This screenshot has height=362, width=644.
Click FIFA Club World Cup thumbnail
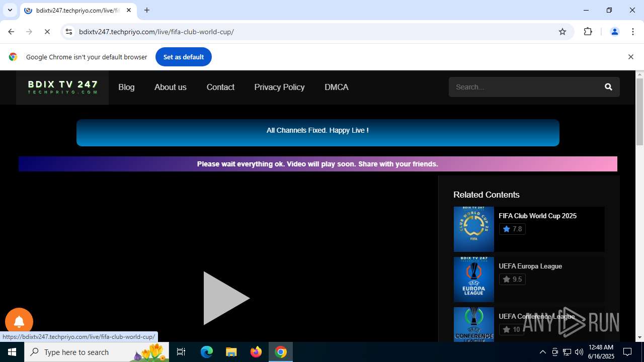point(474,229)
